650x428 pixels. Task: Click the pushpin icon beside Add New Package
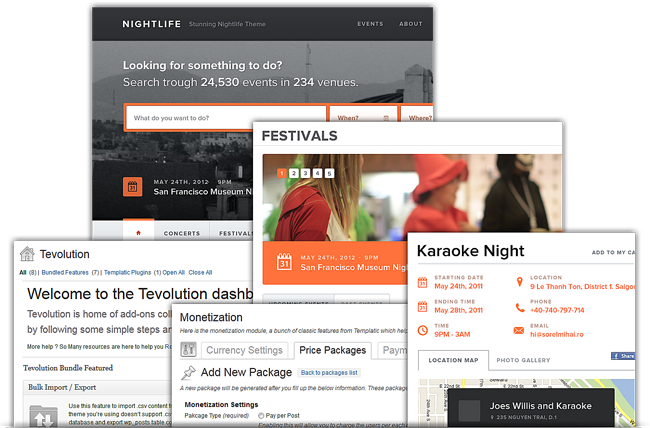(188, 372)
